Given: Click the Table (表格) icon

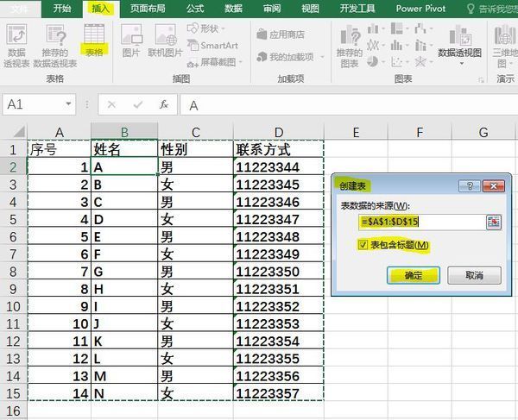Looking at the screenshot, I should 94,40.
